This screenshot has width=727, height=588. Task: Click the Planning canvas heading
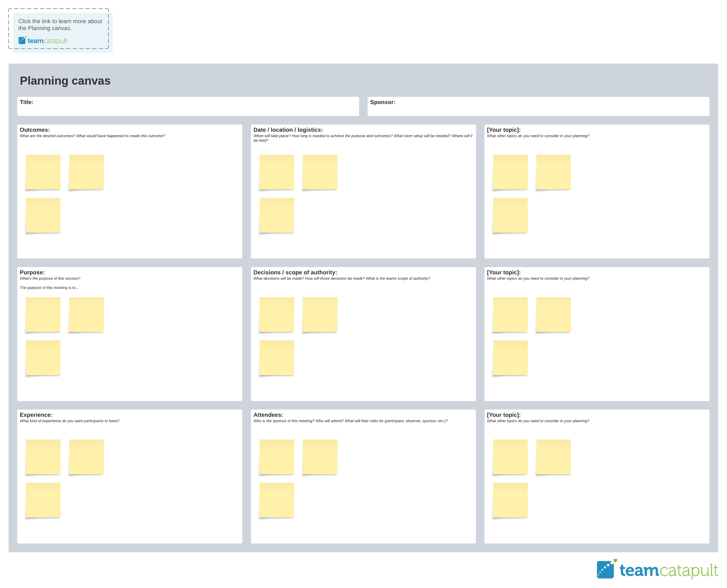click(65, 81)
